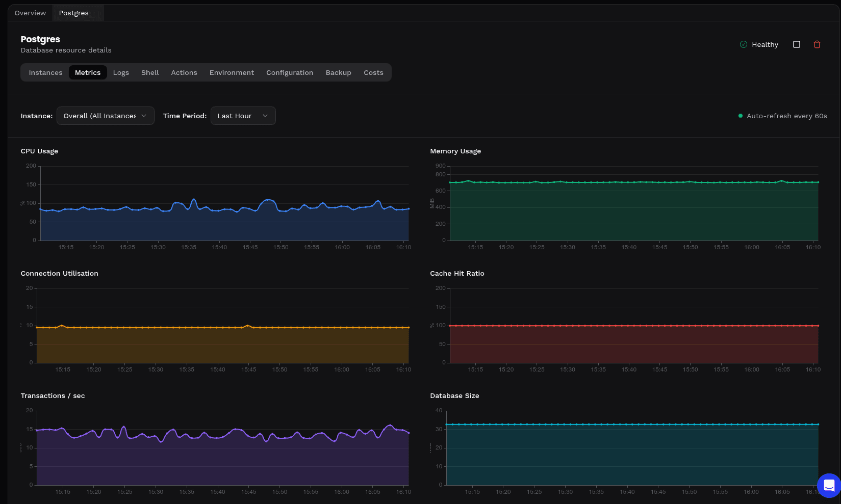The height and width of the screenshot is (504, 841).
Task: Open the Logs sub-tab
Action: [x=121, y=72]
